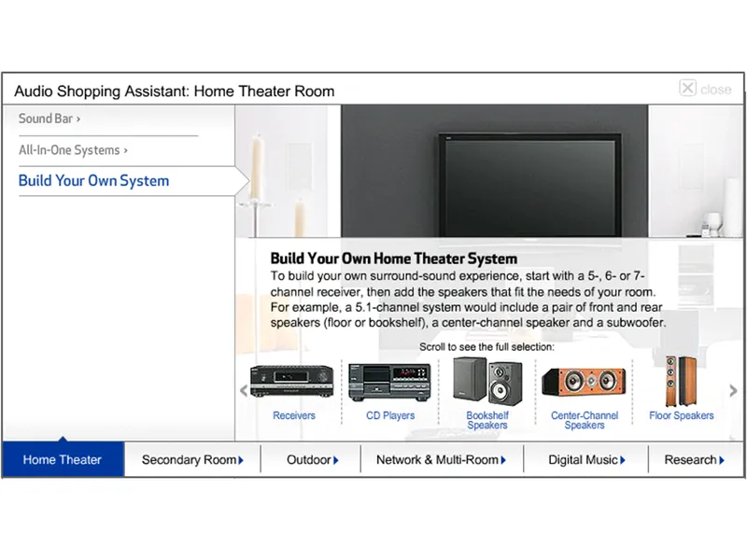Click the CD Players icon
This screenshot has width=747, height=560.
pyautogui.click(x=390, y=415)
